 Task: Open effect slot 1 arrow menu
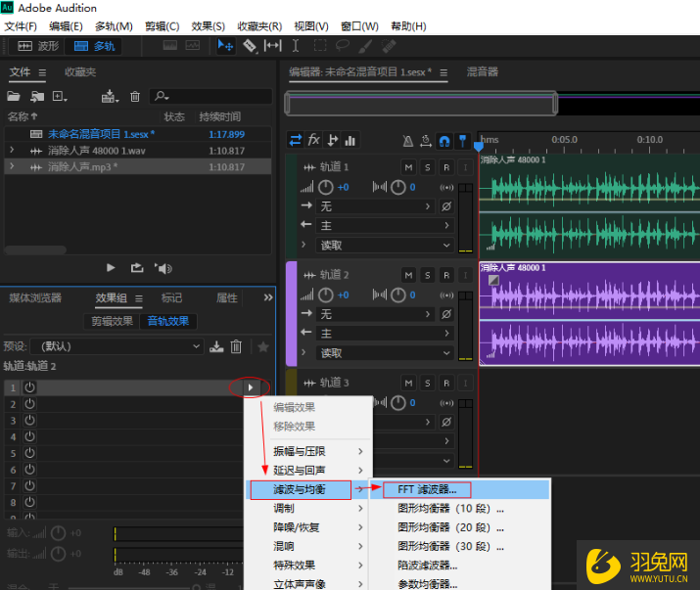[x=251, y=387]
